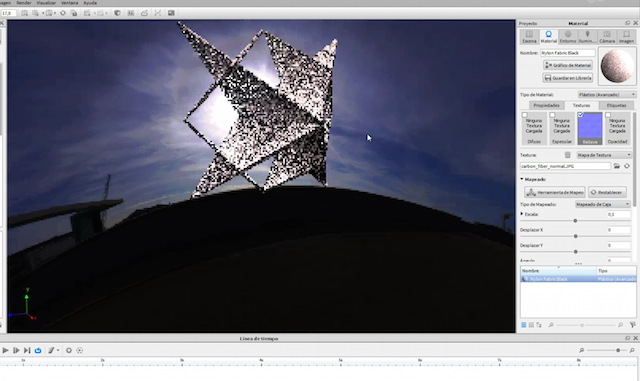Open the Ayuda menu

[90, 3]
